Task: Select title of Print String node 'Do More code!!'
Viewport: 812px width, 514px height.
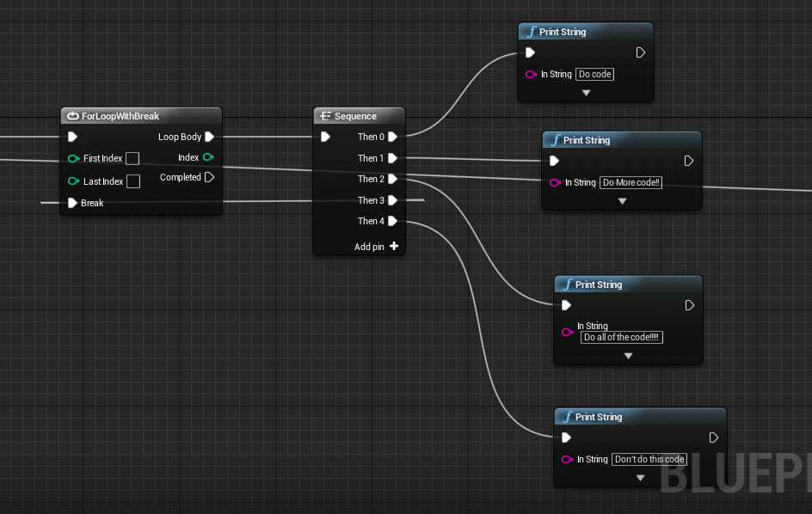Action: tap(587, 140)
